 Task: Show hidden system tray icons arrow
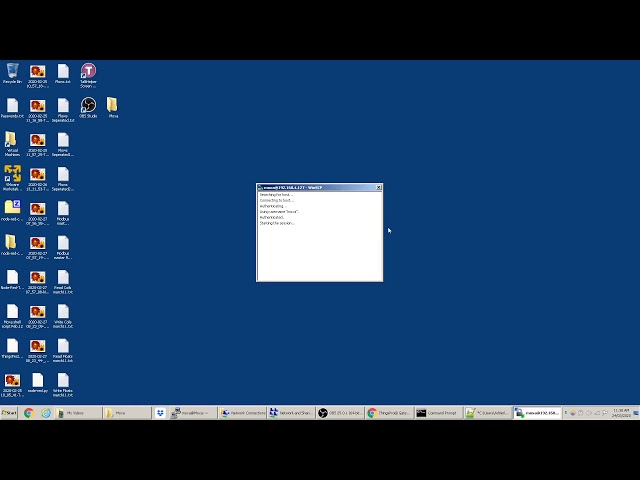click(565, 413)
